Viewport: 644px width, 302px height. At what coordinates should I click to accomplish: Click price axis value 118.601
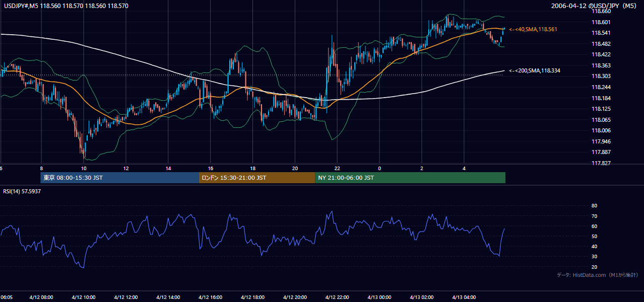601,22
